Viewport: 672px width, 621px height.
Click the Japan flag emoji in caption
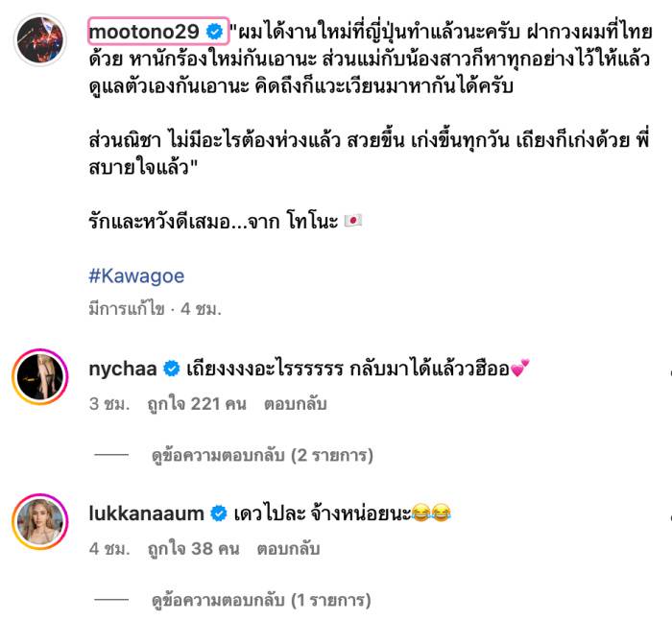pos(353,221)
